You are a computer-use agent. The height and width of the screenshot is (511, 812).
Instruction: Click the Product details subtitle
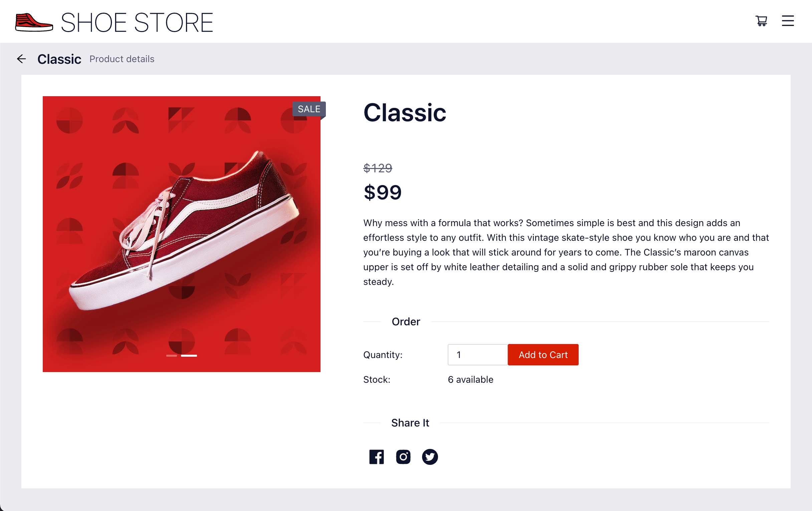tap(122, 59)
